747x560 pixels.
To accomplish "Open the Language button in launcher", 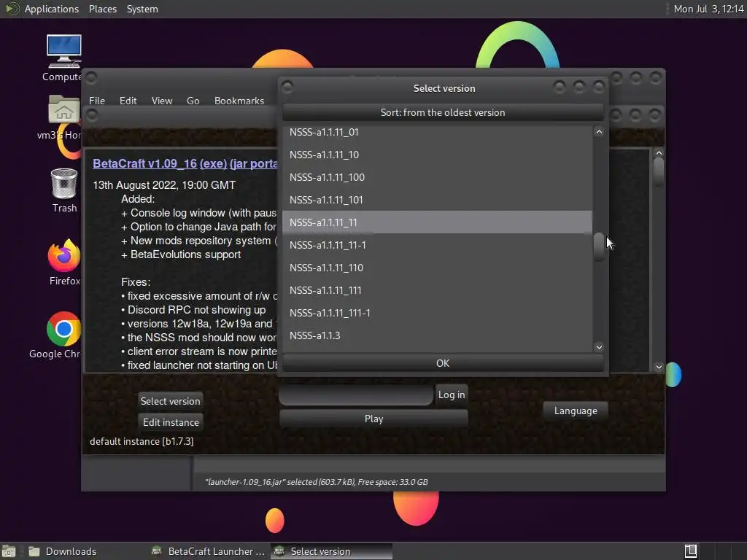I will click(576, 411).
